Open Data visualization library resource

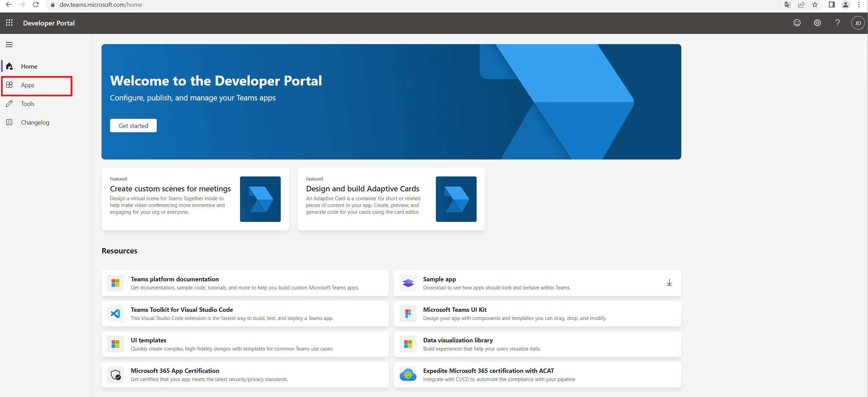coord(537,344)
